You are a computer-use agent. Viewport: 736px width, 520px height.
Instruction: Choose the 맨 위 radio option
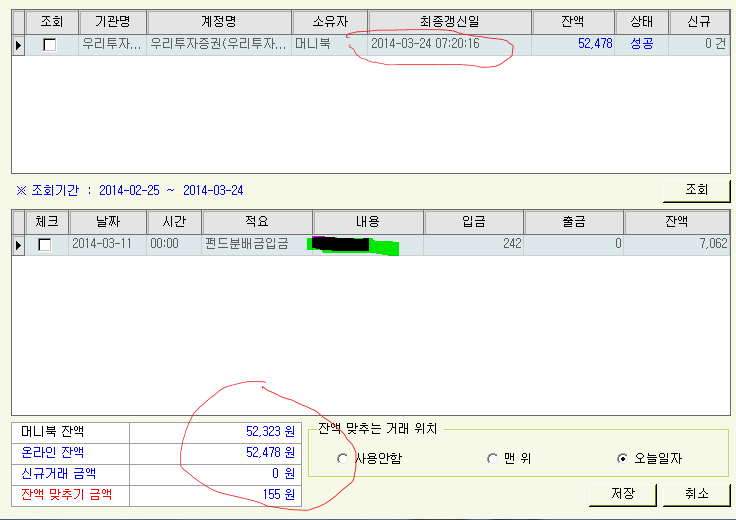492,459
